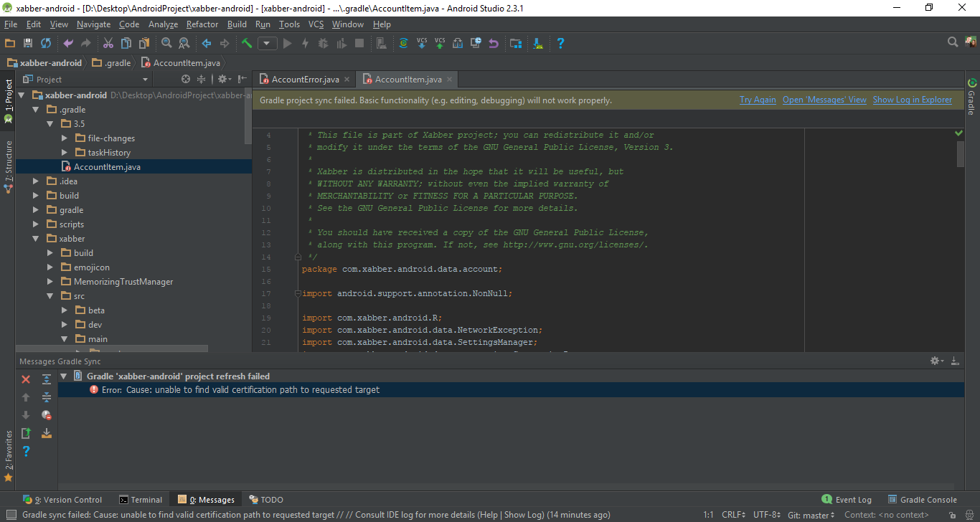Expand the file-changes folder
Image resolution: width=980 pixels, height=522 pixels.
65,138
